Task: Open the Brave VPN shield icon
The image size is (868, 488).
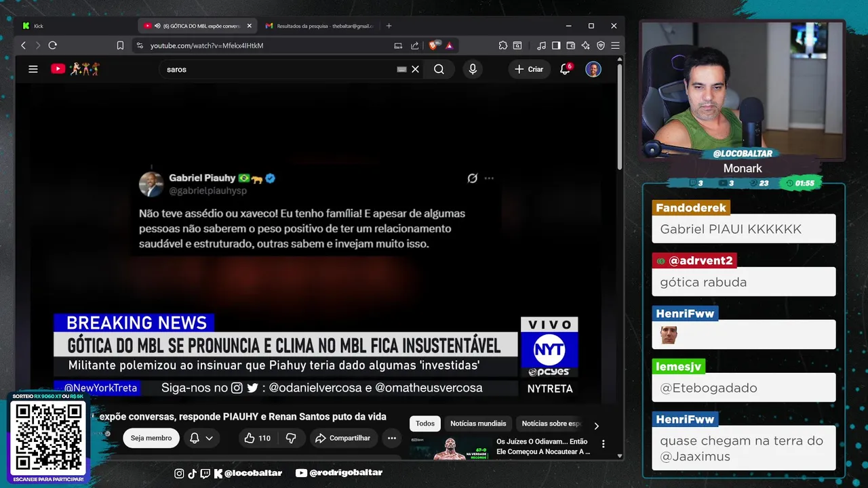Action: [601, 45]
